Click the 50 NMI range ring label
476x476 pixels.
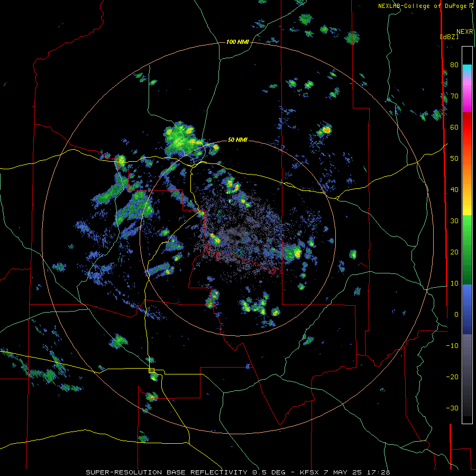coord(237,140)
